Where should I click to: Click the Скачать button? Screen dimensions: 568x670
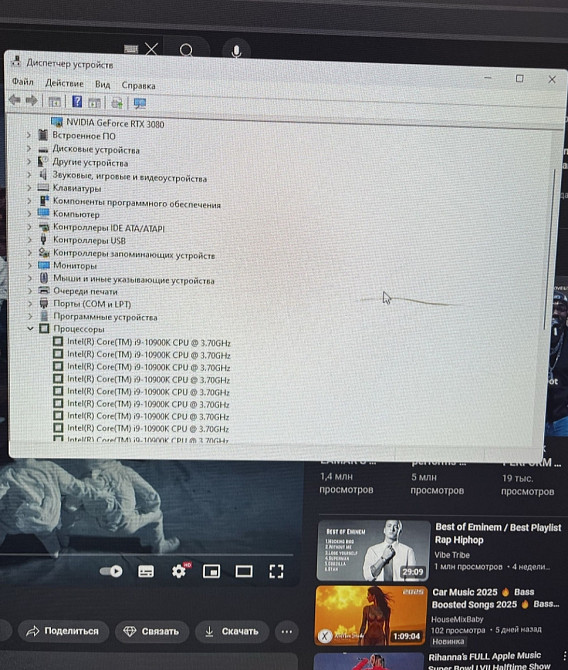232,632
